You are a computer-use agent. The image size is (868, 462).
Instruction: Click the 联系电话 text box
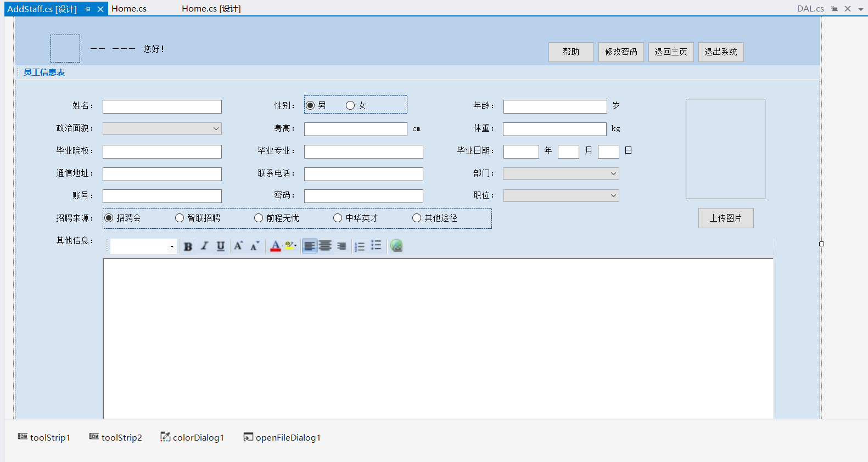point(363,174)
